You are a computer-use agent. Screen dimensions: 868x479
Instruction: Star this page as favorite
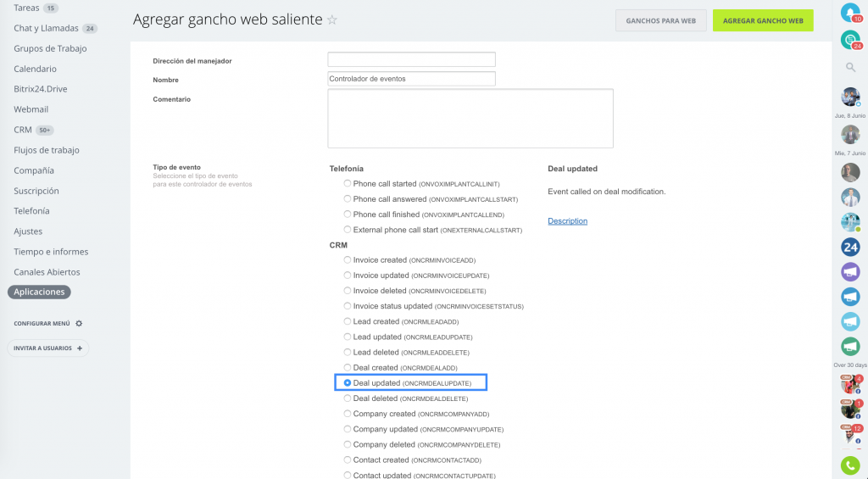[x=332, y=20]
